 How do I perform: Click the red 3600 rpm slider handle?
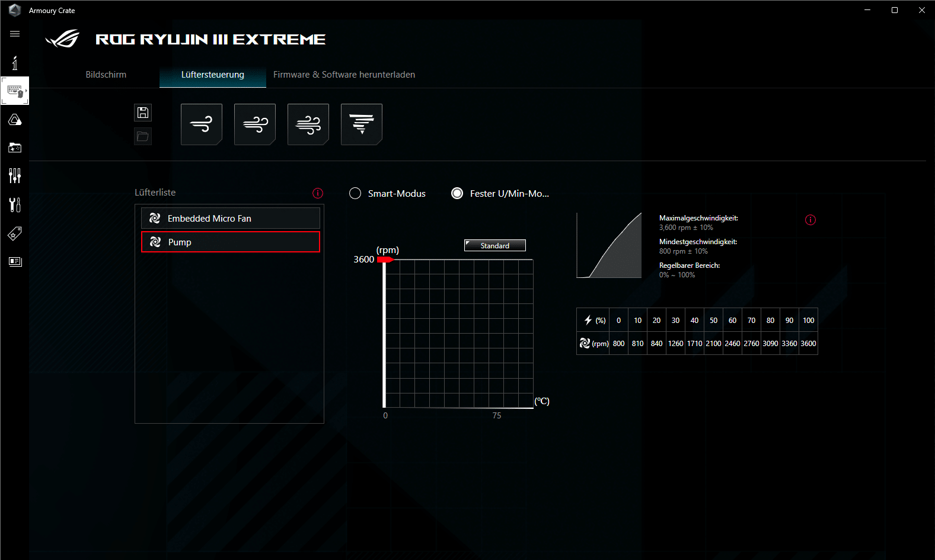385,260
